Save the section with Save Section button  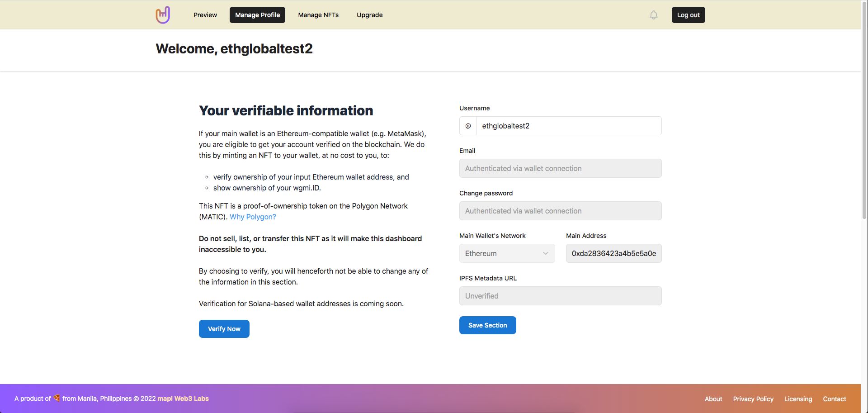point(488,325)
